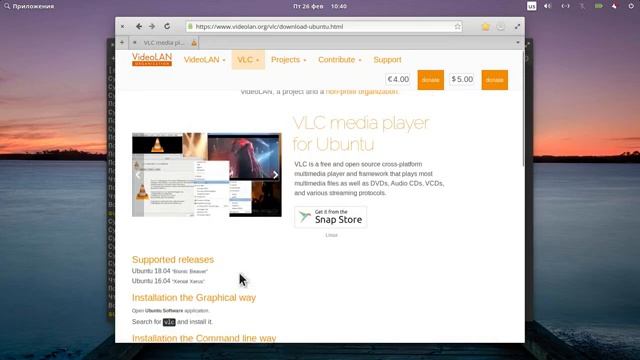The width and height of the screenshot is (640, 360).
Task: Click the highlighted vlc keyword
Action: coord(169,322)
